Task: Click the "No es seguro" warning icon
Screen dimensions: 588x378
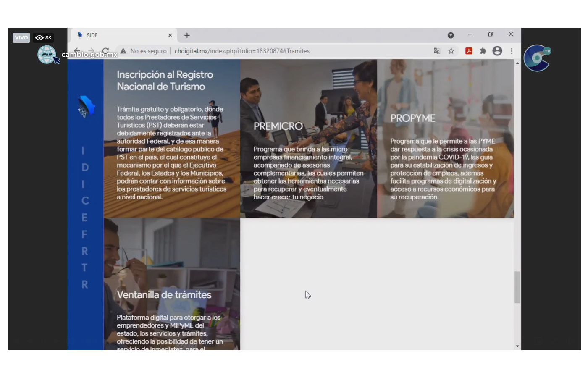Action: click(x=123, y=51)
